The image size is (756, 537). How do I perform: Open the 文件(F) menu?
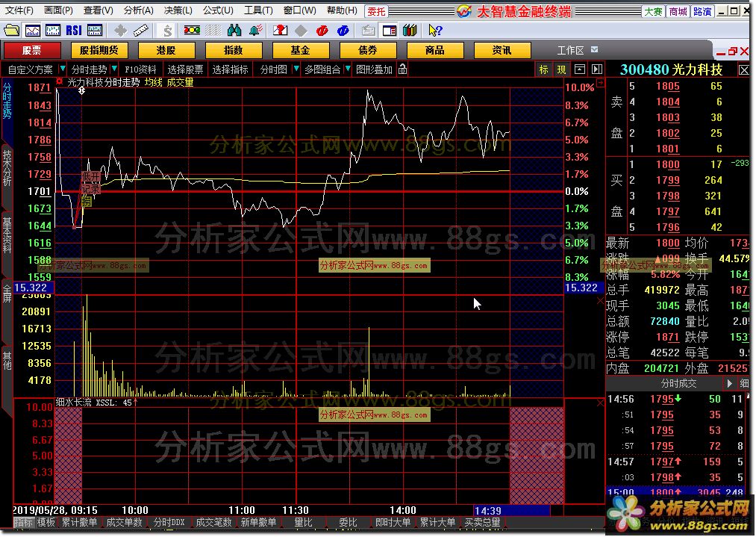tap(19, 10)
